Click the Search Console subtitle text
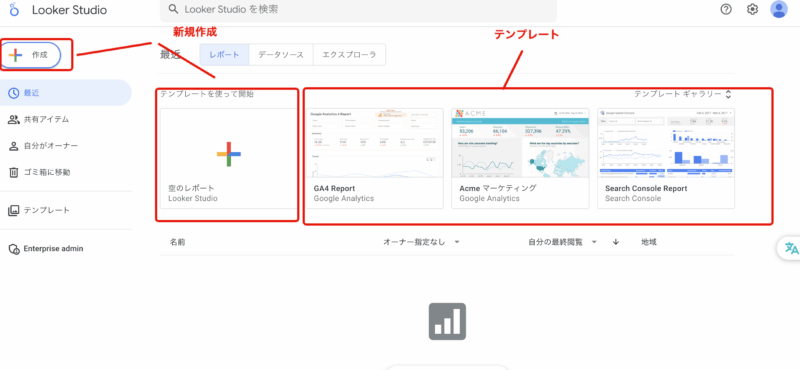Screen dimensions: 800x370 (x=633, y=199)
